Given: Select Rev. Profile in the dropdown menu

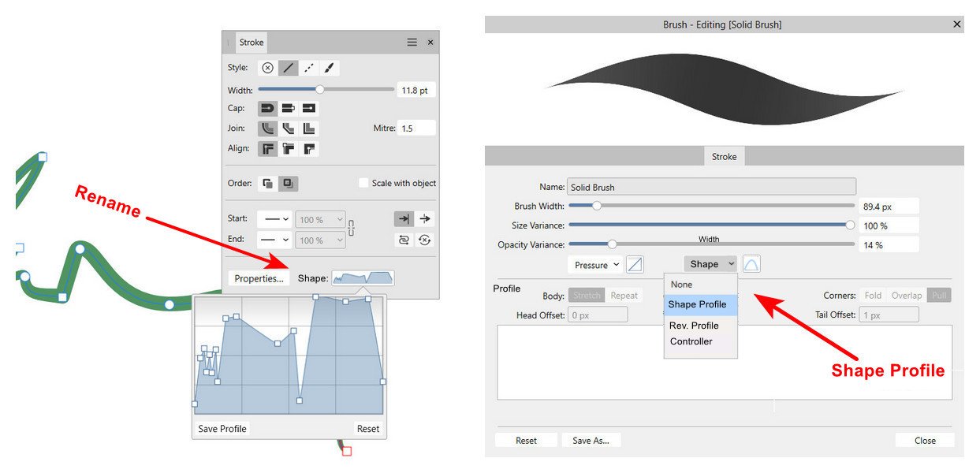Looking at the screenshot, I should (694, 326).
